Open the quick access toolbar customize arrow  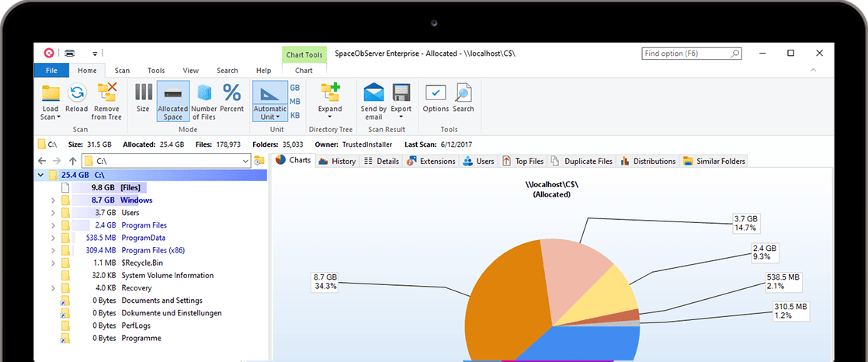(x=95, y=54)
